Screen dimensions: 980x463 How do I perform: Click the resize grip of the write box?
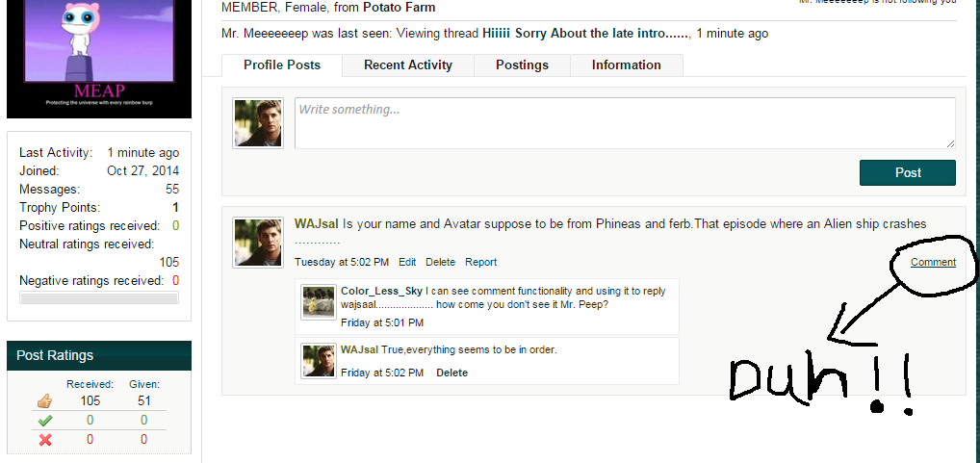click(x=950, y=143)
